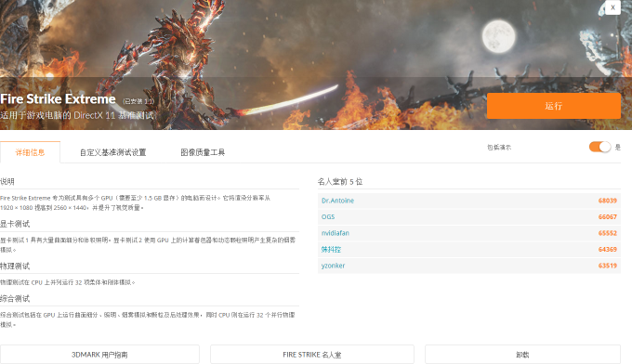Open OGS hall of fame entry

(328, 216)
